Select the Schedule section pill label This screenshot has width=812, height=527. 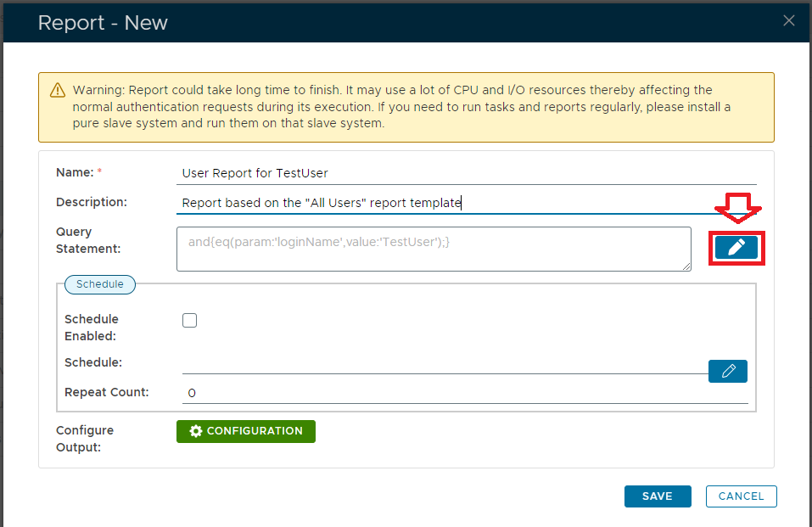pyautogui.click(x=100, y=284)
